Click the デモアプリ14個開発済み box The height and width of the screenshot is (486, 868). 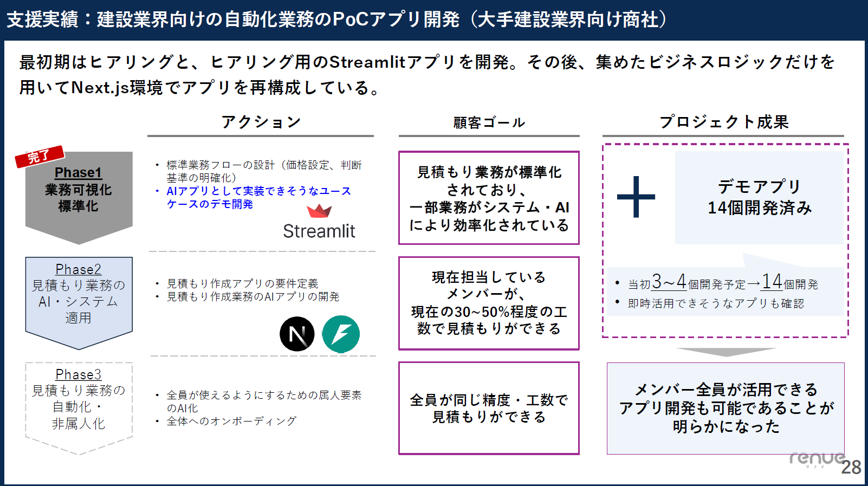[760, 198]
